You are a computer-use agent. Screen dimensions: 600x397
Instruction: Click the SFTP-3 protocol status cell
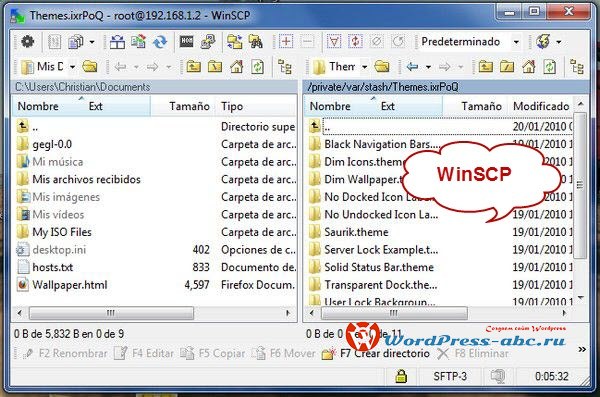450,376
